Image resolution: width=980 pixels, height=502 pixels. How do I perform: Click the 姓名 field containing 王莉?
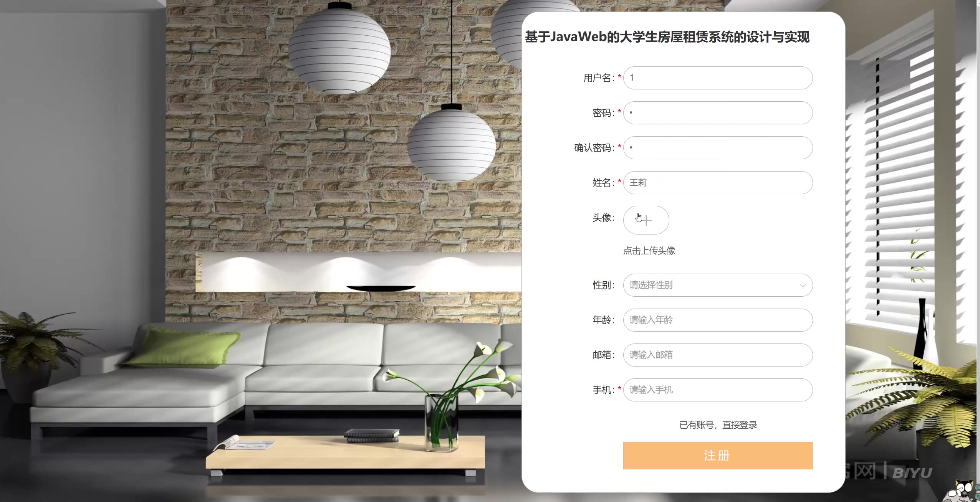[x=718, y=183]
